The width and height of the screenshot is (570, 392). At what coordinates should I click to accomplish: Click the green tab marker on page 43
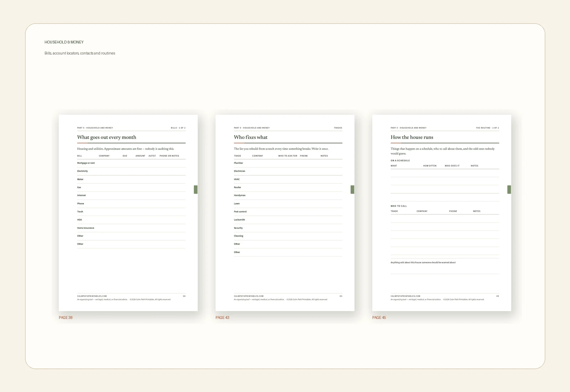coord(352,190)
